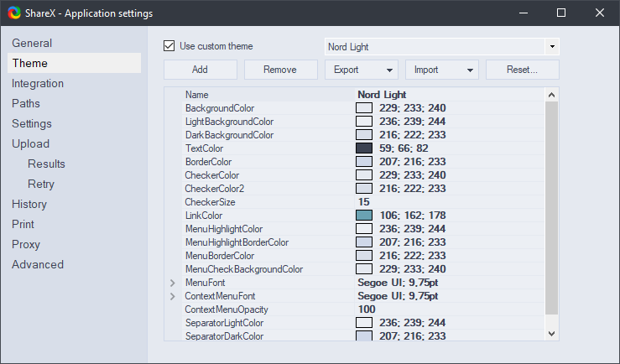Select the BackgroundColor swatch
Screen dimensions: 620x364
[364, 108]
